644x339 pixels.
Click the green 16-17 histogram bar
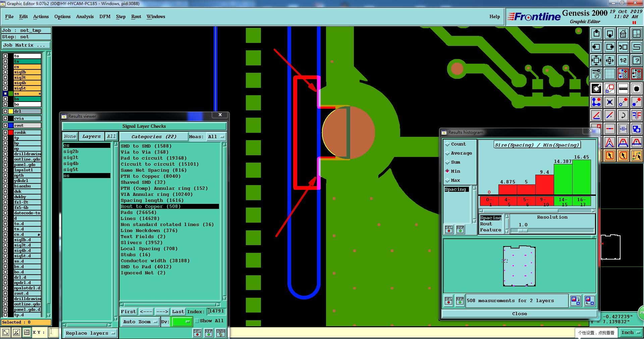pos(581,177)
